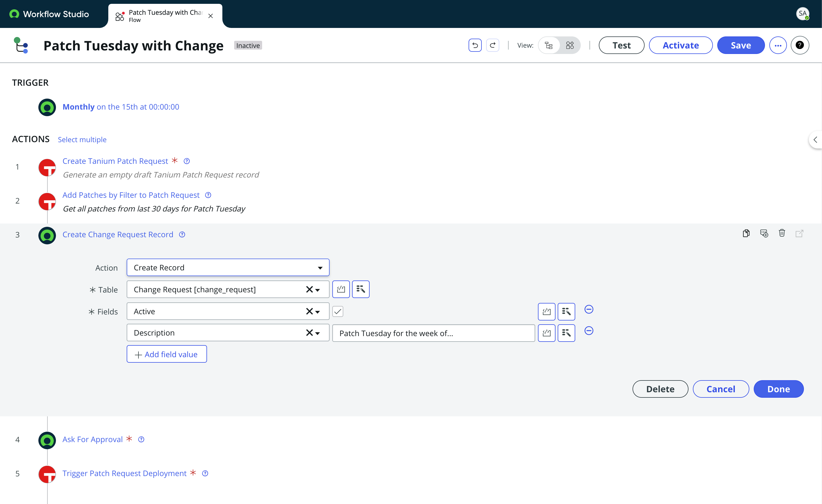Expand the Description field dropdown arrow
Image resolution: width=822 pixels, height=504 pixels.
tap(318, 333)
